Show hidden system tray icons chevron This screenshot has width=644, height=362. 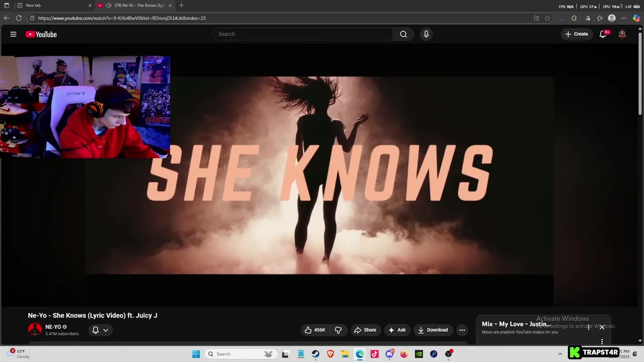[x=560, y=354]
